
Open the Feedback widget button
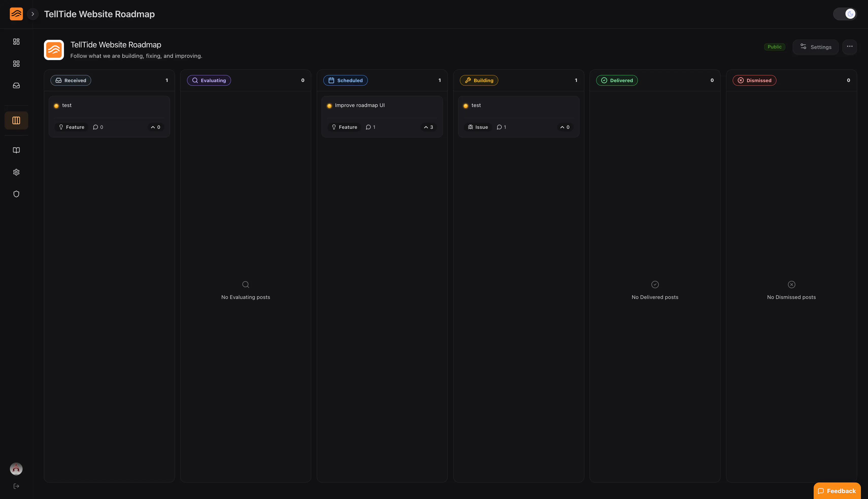(837, 491)
